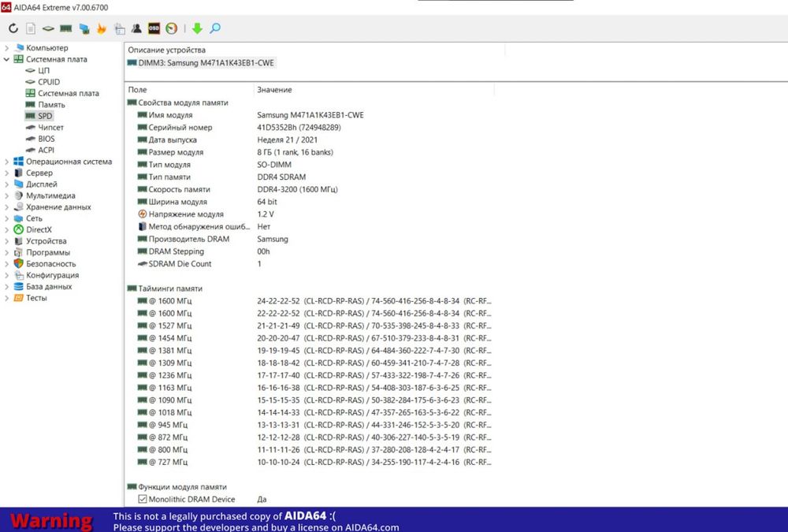Screen dimensions: 788x532
Task: Select the ACPI tree item
Action: pyautogui.click(x=46, y=150)
